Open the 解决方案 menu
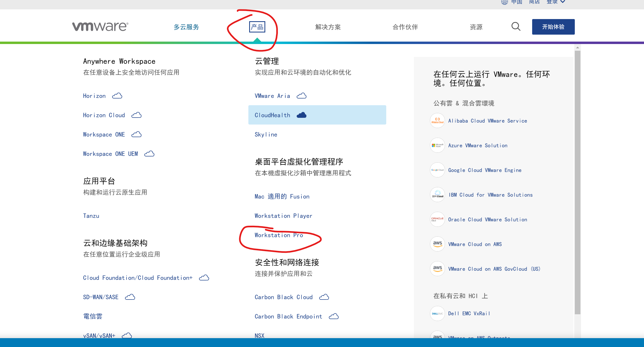The height and width of the screenshot is (347, 644). point(328,27)
